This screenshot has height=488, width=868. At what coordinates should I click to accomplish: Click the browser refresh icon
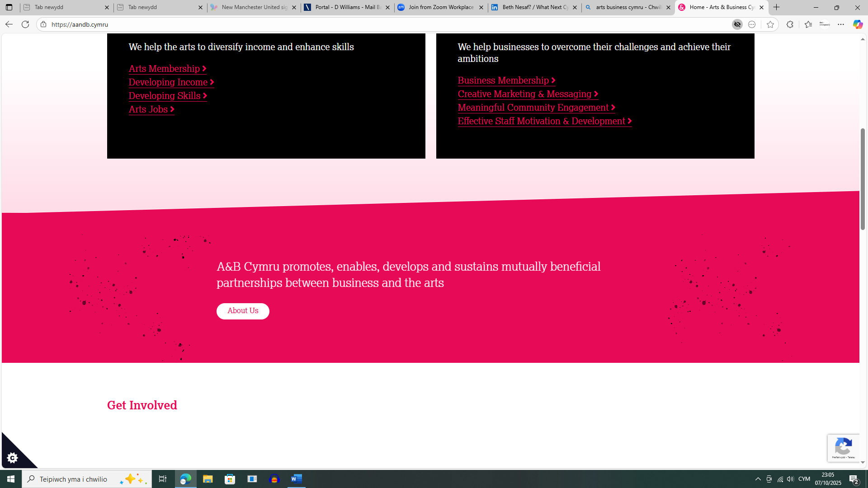point(25,24)
